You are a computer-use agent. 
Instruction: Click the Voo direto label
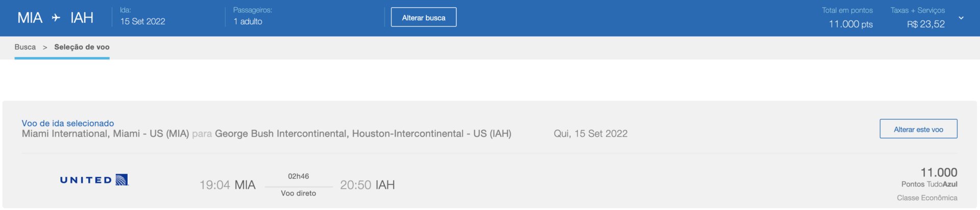pos(299,193)
